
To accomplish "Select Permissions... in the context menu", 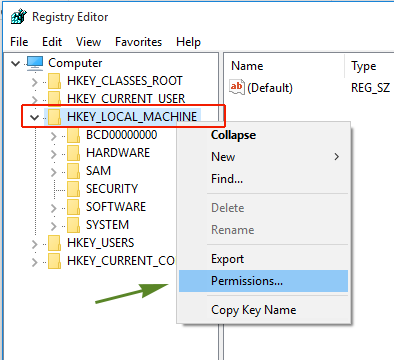I will coord(263,281).
